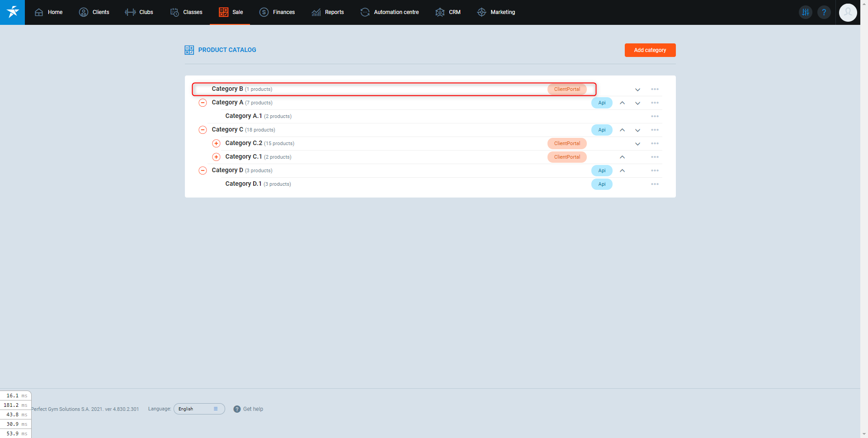Open three-dot menu for Category B
The image size is (868, 438).
pyautogui.click(x=655, y=89)
